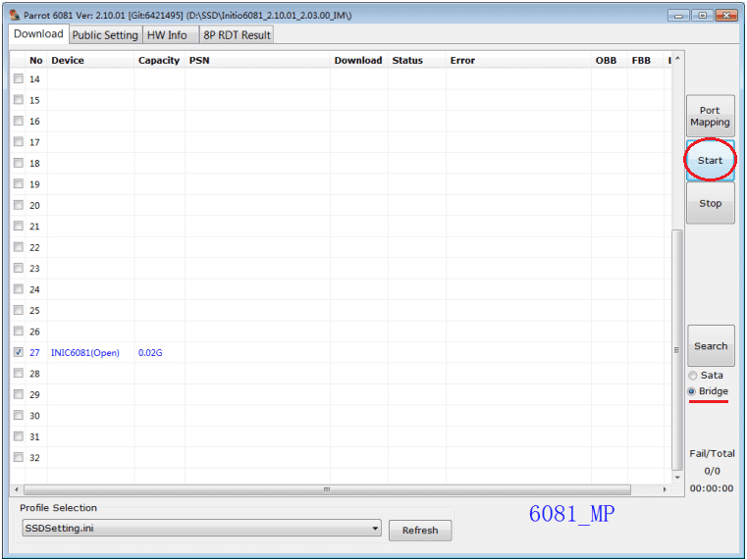This screenshot has width=747, height=560.
Task: Click the Parrot app icon in title bar
Action: pyautogui.click(x=15, y=16)
